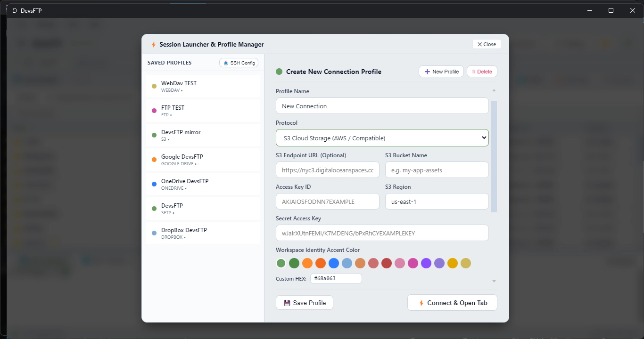
Task: Select the DevsFTP mirror S3 profile
Action: click(203, 135)
